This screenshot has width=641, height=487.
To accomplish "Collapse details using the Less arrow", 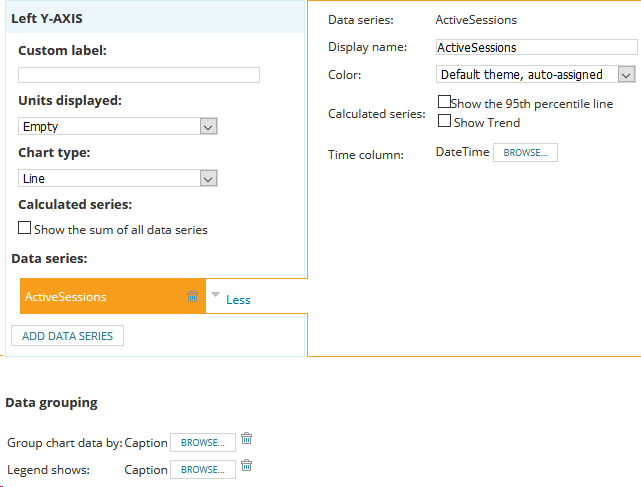I will 214,295.
